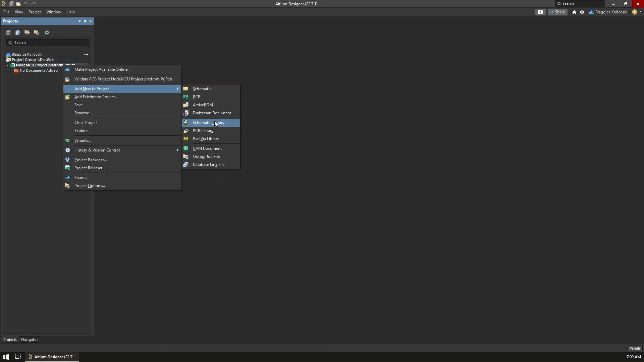The width and height of the screenshot is (644, 362).
Task: Switch to the Navigator tab
Action: click(30, 340)
